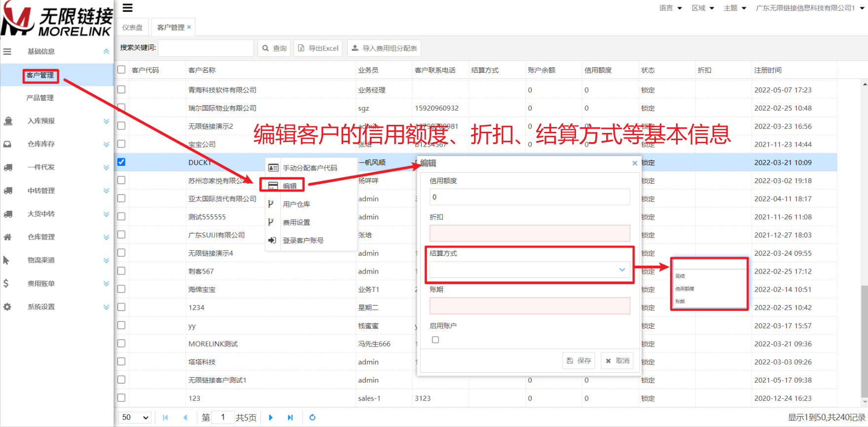This screenshot has width=868, height=427.
Task: Click the 取消 button
Action: click(x=617, y=361)
